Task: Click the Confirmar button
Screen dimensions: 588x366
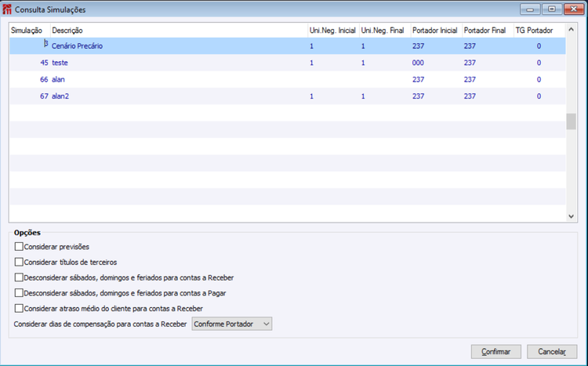Action: point(495,352)
